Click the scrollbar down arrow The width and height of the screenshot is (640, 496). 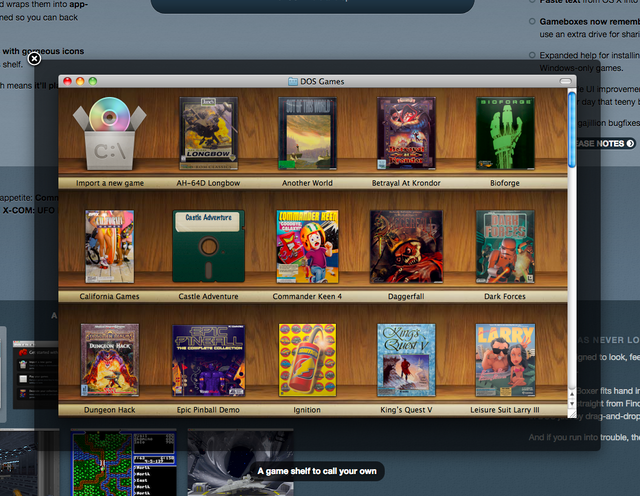572,404
